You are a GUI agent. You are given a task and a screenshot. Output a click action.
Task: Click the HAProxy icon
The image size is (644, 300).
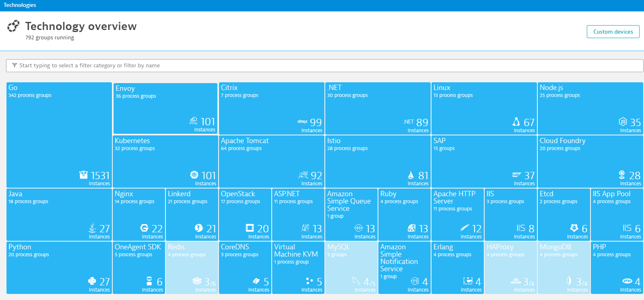pyautogui.click(x=516, y=281)
